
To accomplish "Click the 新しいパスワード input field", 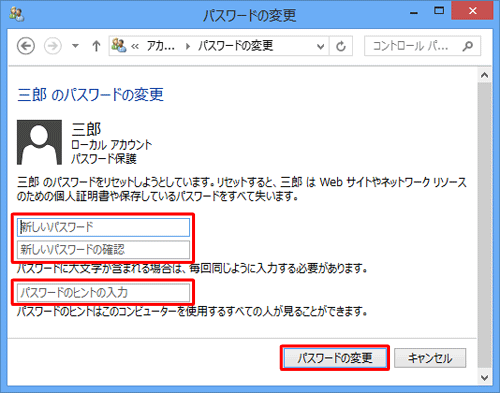I will tap(103, 227).
